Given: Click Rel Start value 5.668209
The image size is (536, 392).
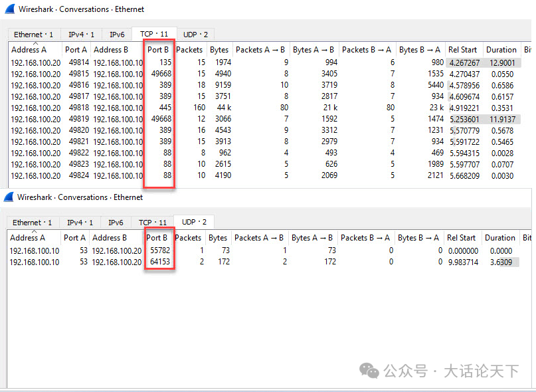Looking at the screenshot, I should tap(464, 176).
